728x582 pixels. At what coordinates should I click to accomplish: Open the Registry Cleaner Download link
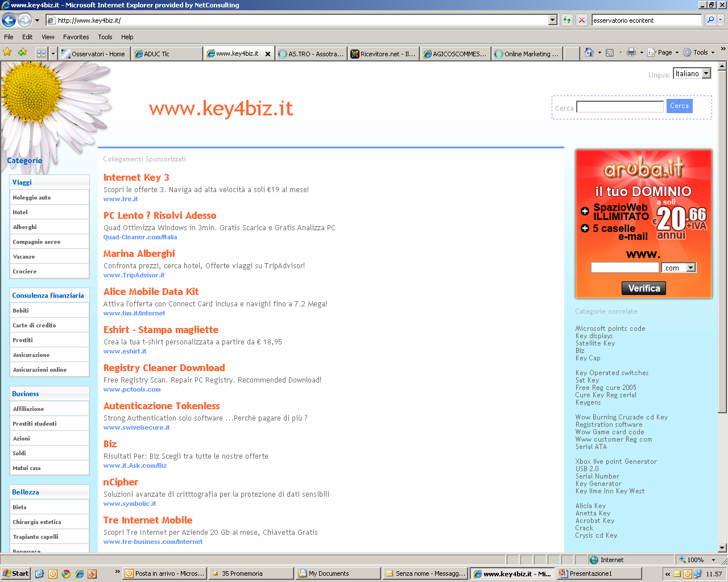[x=164, y=368]
